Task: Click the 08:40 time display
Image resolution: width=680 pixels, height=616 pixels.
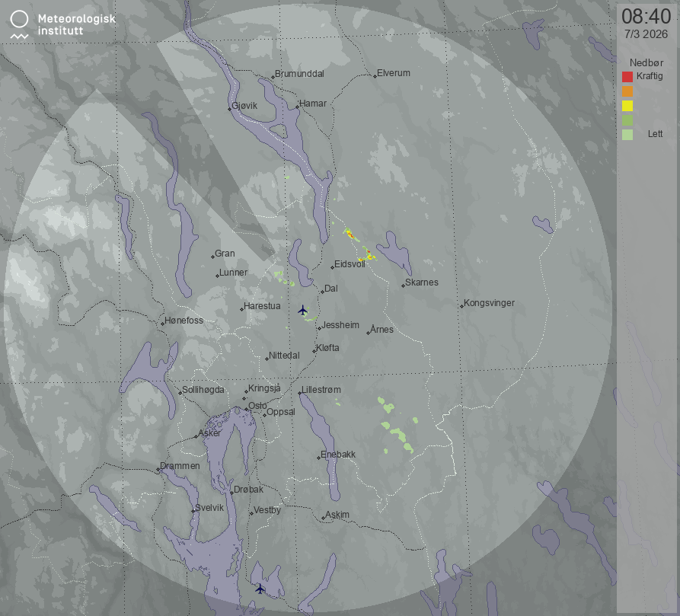Action: click(x=646, y=16)
